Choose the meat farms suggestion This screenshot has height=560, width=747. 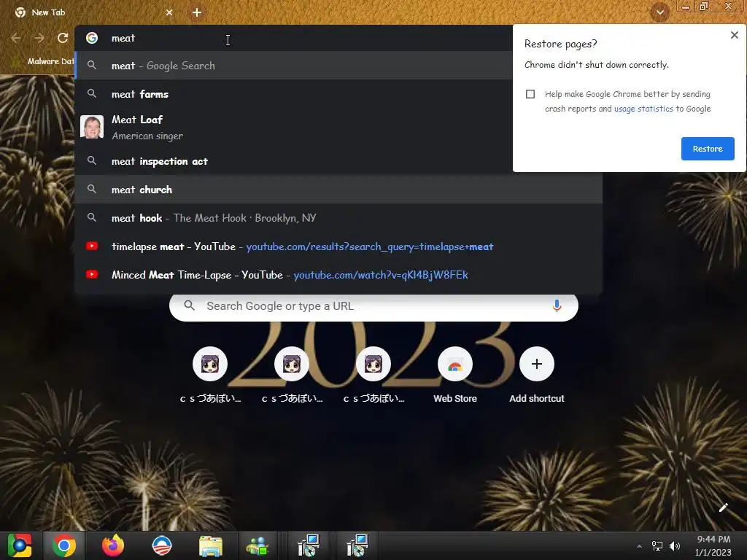(x=293, y=94)
